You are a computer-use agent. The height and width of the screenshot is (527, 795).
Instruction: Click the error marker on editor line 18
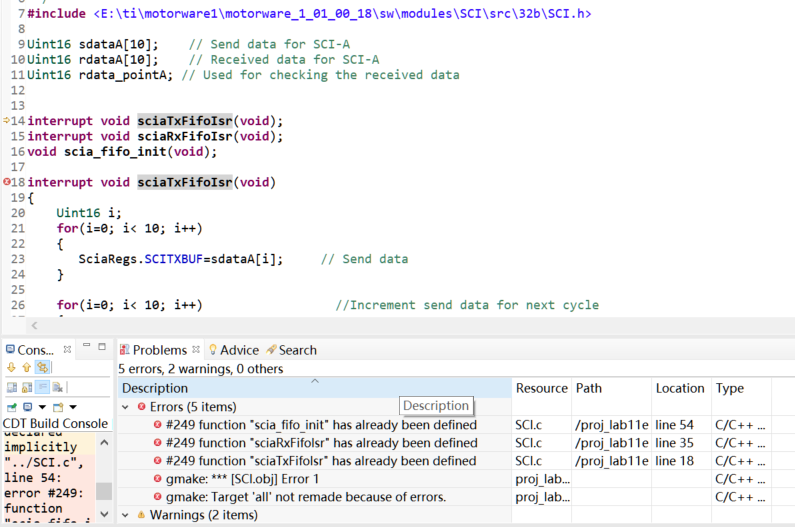[7, 182]
